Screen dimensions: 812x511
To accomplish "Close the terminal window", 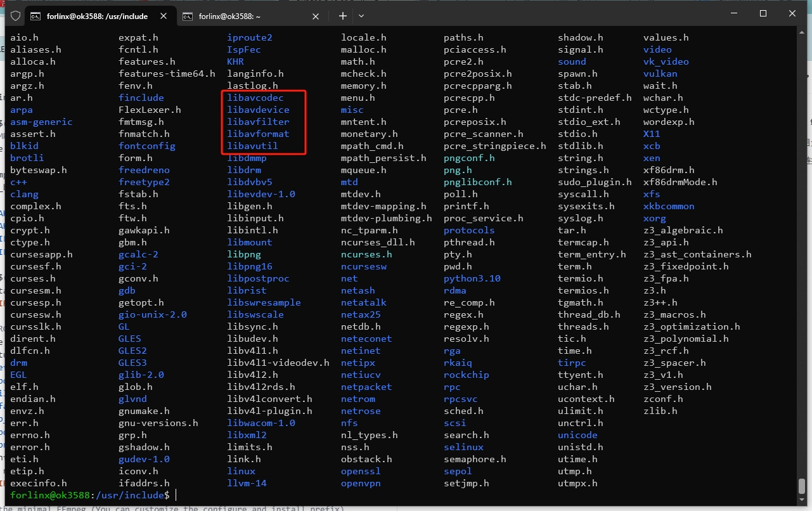I will click(x=792, y=13).
